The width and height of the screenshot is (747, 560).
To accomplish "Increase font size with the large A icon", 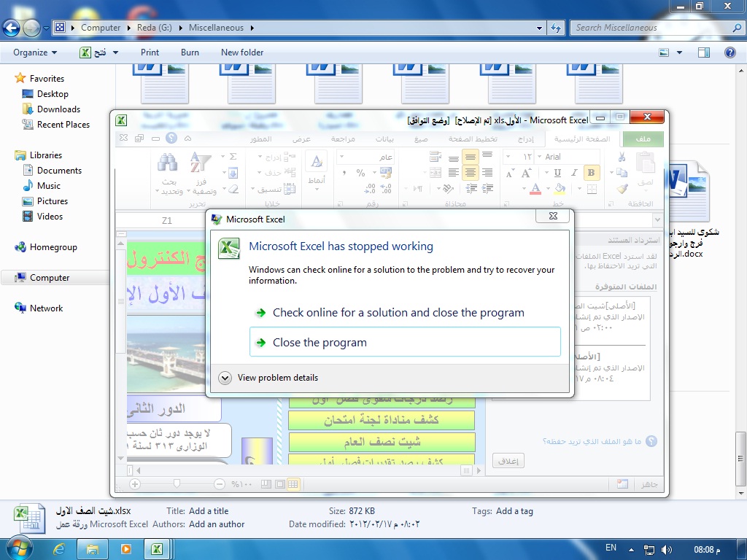I will pyautogui.click(x=526, y=173).
